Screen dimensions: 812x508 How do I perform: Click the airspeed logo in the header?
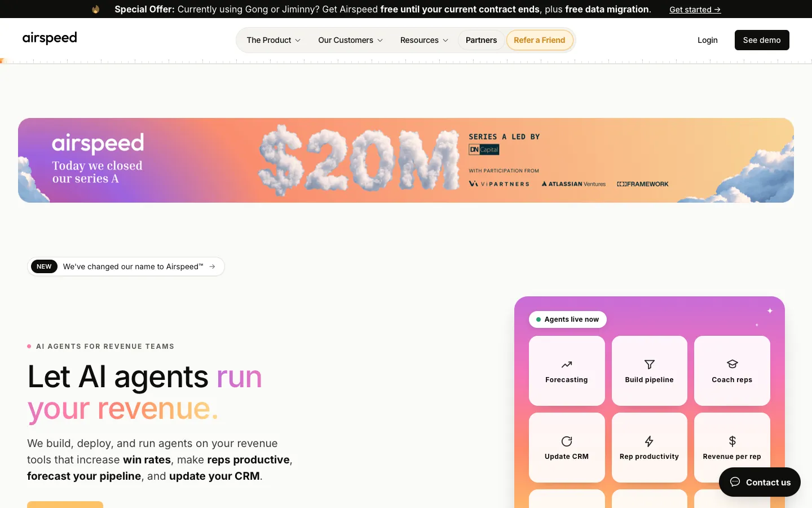[x=50, y=38]
